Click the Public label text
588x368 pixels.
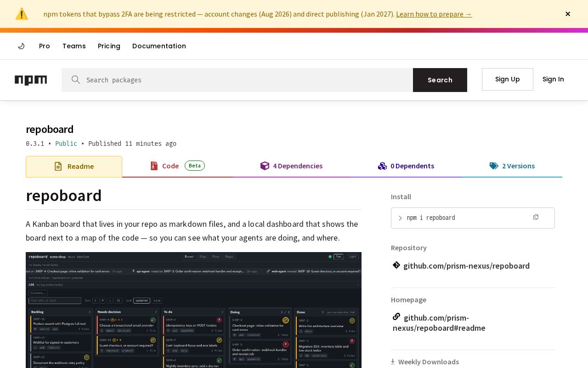66,144
